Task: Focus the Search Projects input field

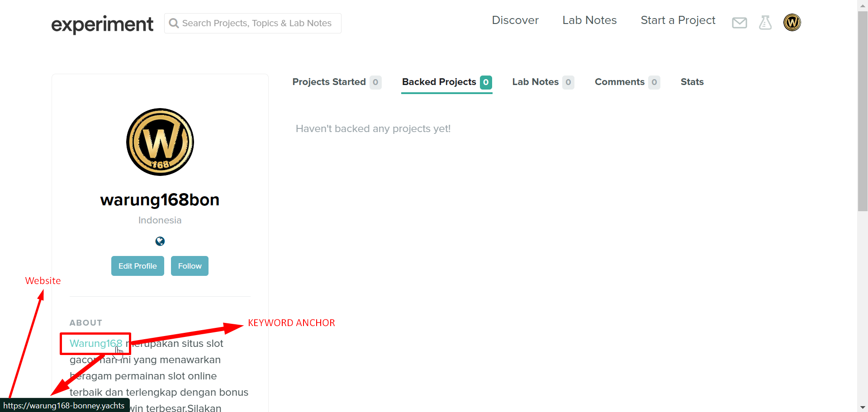Action: (x=257, y=24)
